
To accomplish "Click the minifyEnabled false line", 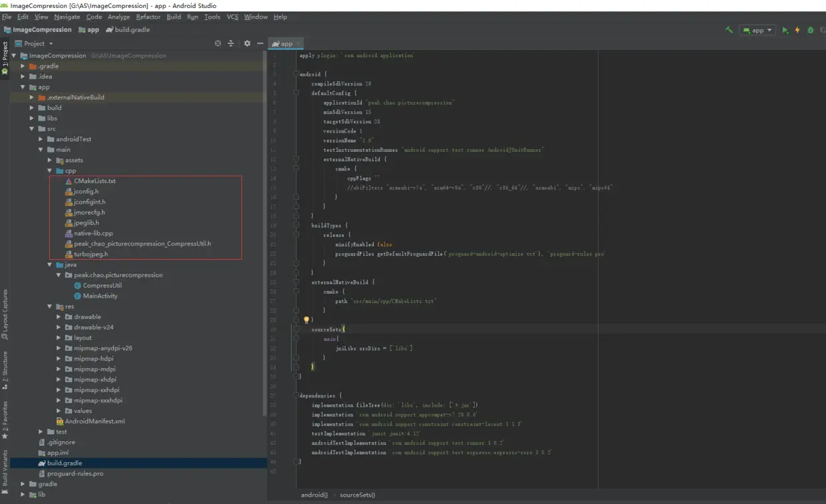I will (x=364, y=244).
